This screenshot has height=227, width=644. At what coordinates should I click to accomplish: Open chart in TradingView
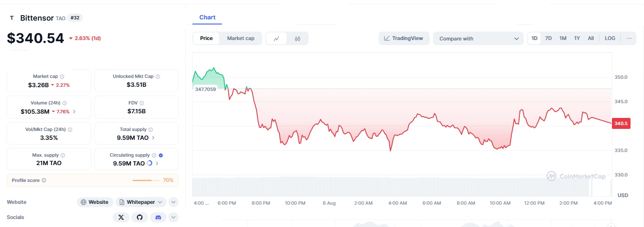tap(403, 38)
